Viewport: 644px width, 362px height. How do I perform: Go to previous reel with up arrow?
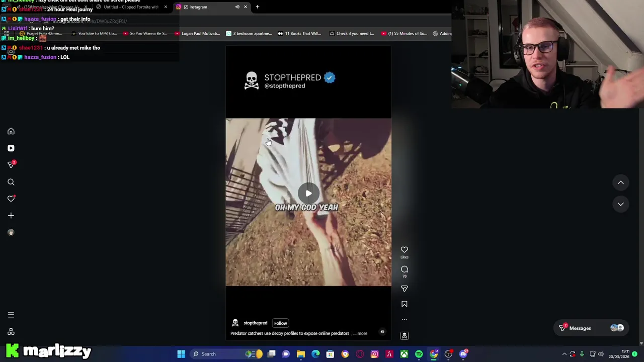pyautogui.click(x=620, y=183)
